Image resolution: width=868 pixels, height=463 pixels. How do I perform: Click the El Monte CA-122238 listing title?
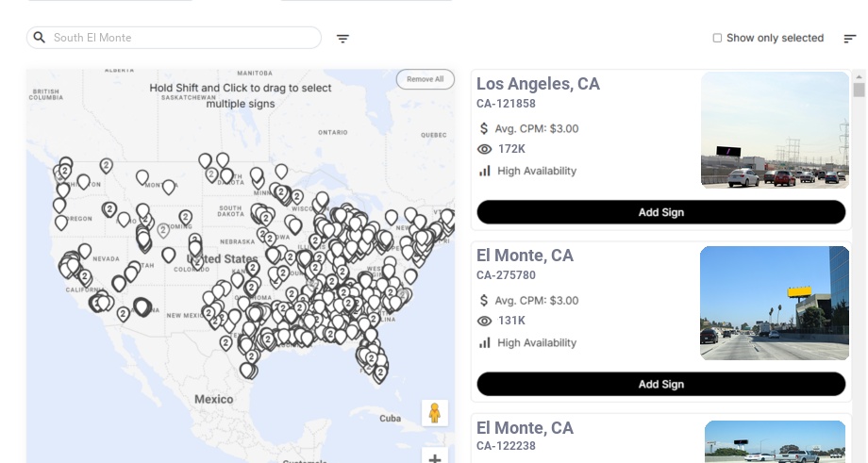(525, 428)
